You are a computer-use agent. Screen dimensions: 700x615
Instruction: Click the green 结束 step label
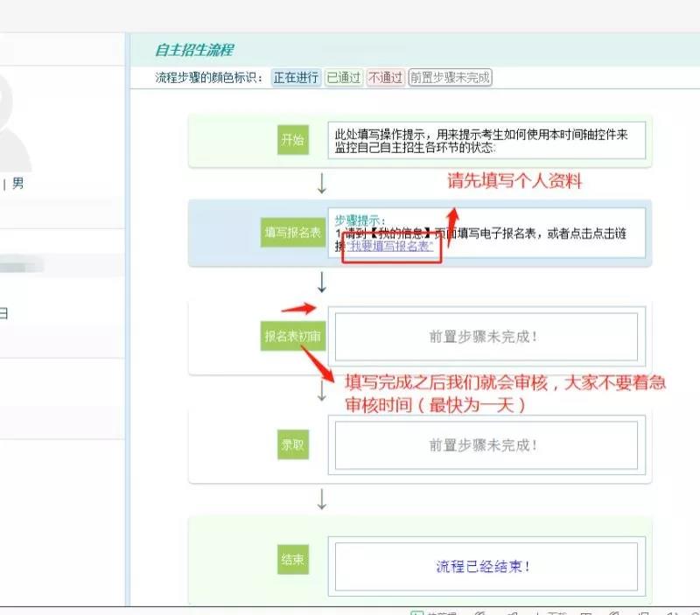click(292, 560)
